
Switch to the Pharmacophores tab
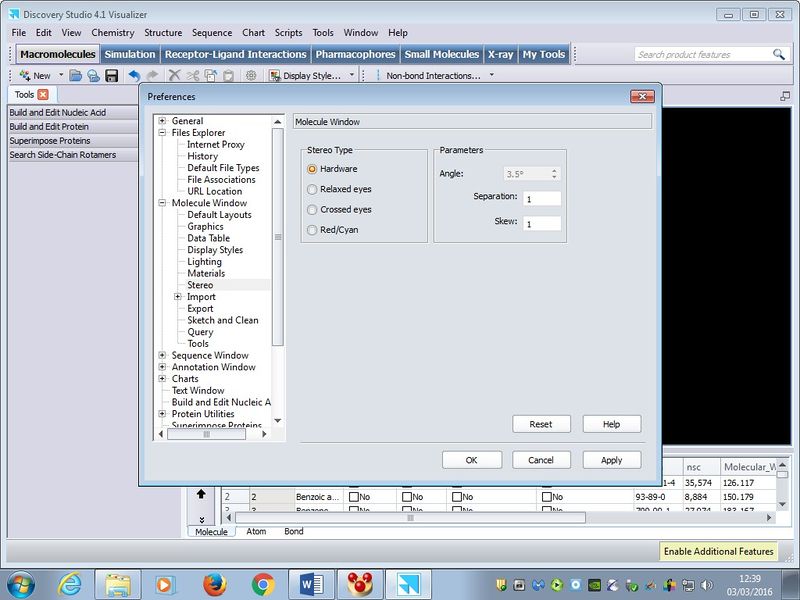pos(355,54)
